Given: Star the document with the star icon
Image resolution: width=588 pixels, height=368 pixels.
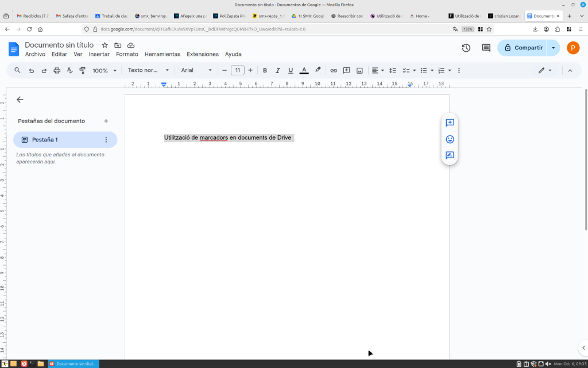Looking at the screenshot, I should [105, 45].
